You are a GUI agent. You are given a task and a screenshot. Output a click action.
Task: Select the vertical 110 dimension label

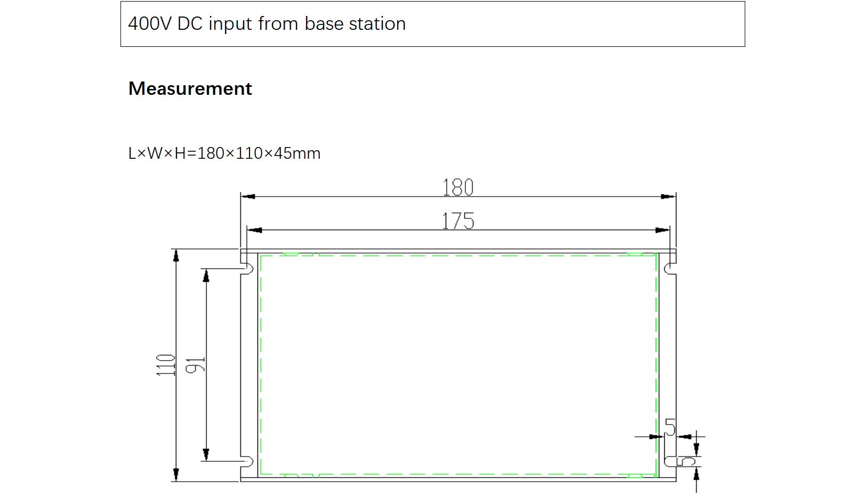pyautogui.click(x=166, y=365)
